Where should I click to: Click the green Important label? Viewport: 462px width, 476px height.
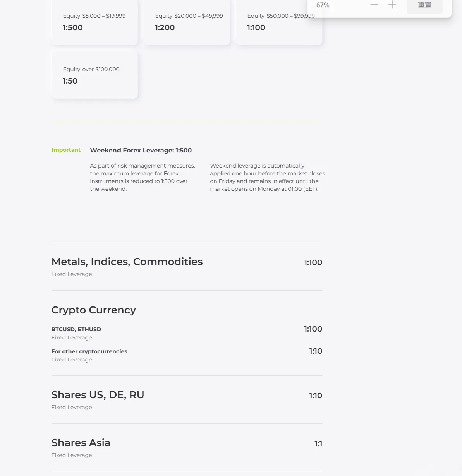(66, 150)
